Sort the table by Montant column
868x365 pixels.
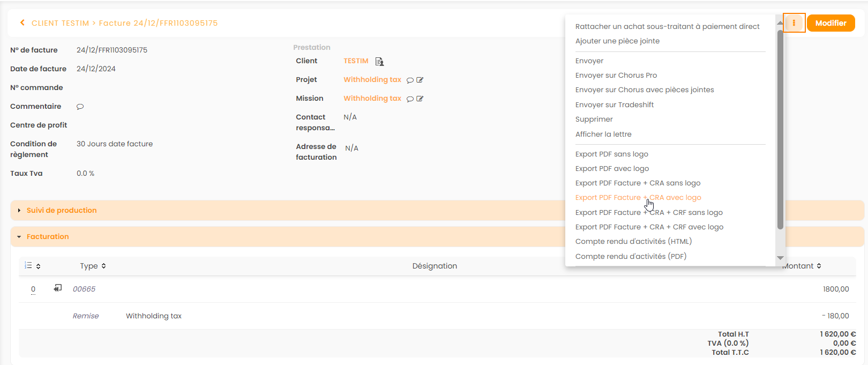802,266
